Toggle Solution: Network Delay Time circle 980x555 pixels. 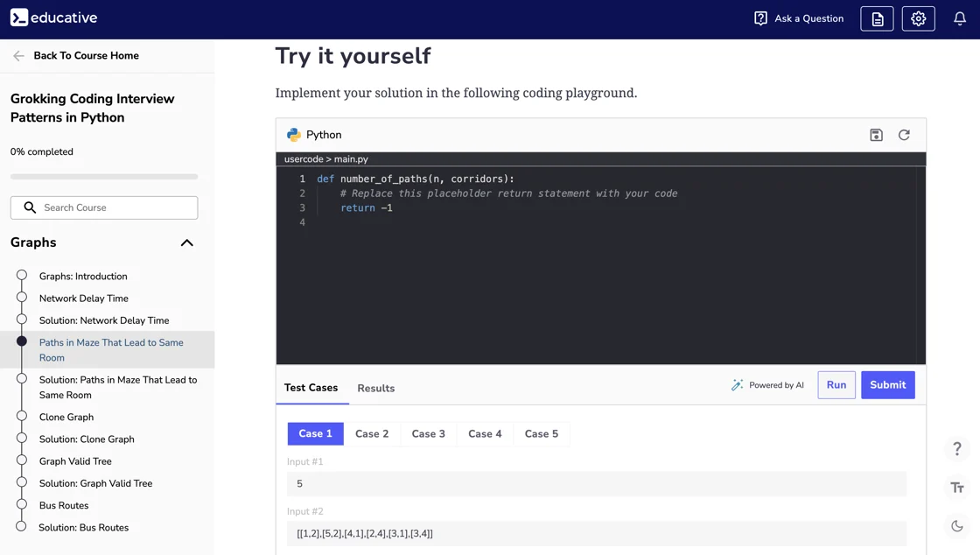(22, 319)
